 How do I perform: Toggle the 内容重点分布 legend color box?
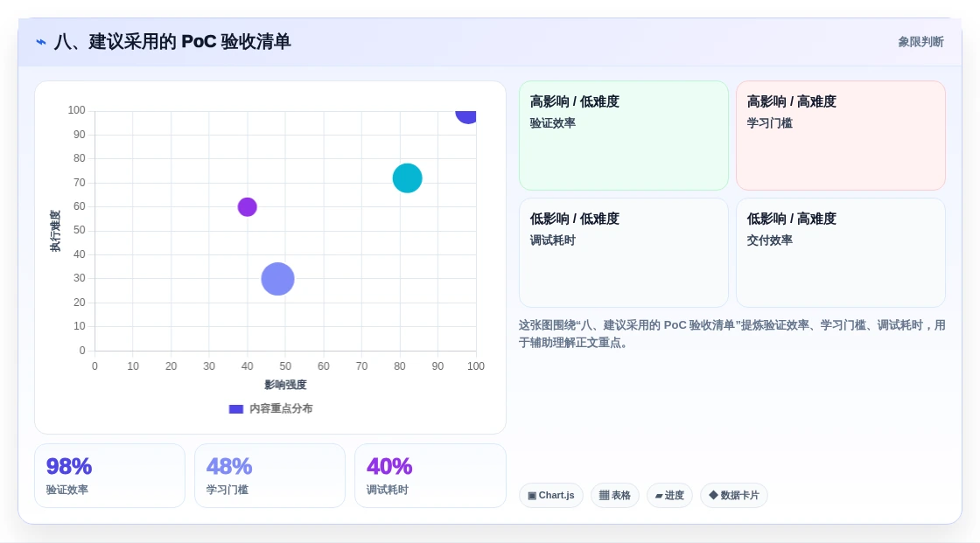(236, 409)
